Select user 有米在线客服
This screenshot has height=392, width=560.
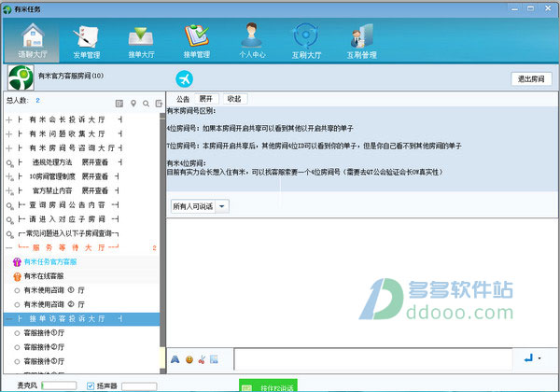[x=82, y=276]
